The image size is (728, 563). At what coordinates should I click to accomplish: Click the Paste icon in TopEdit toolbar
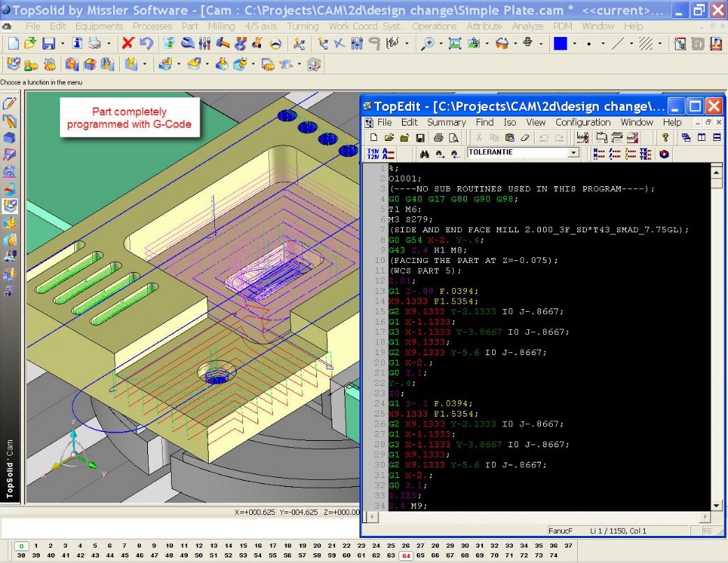pyautogui.click(x=510, y=138)
